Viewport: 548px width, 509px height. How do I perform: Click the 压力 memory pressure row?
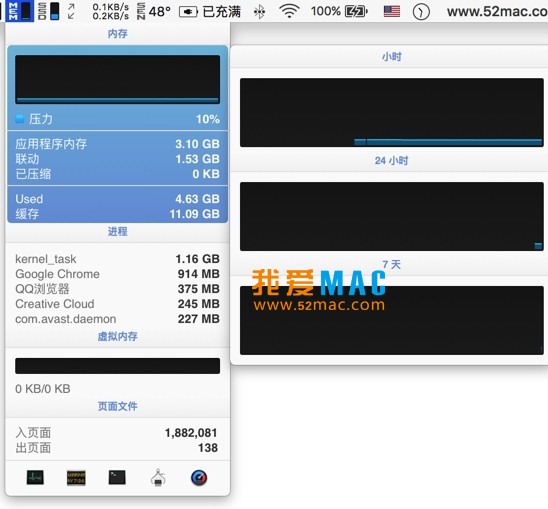[117, 119]
